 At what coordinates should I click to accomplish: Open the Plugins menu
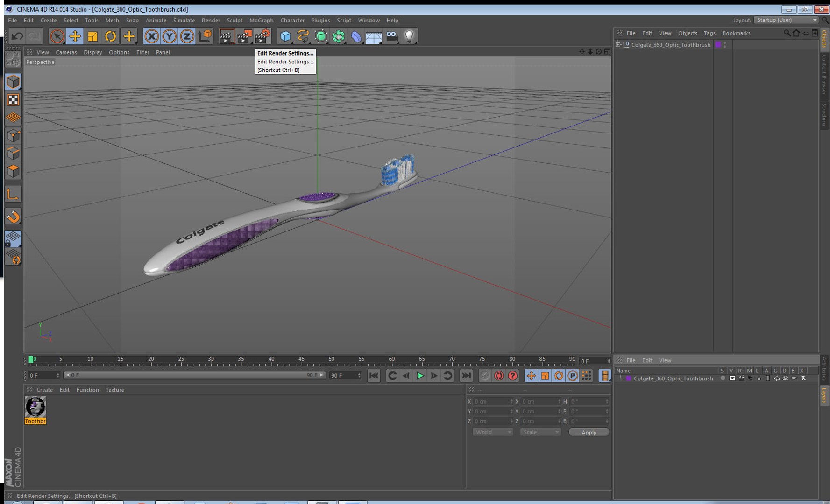(320, 21)
